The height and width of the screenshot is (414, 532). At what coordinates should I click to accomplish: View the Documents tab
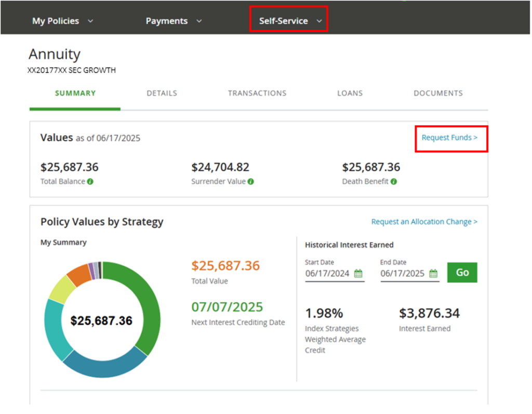(x=438, y=94)
